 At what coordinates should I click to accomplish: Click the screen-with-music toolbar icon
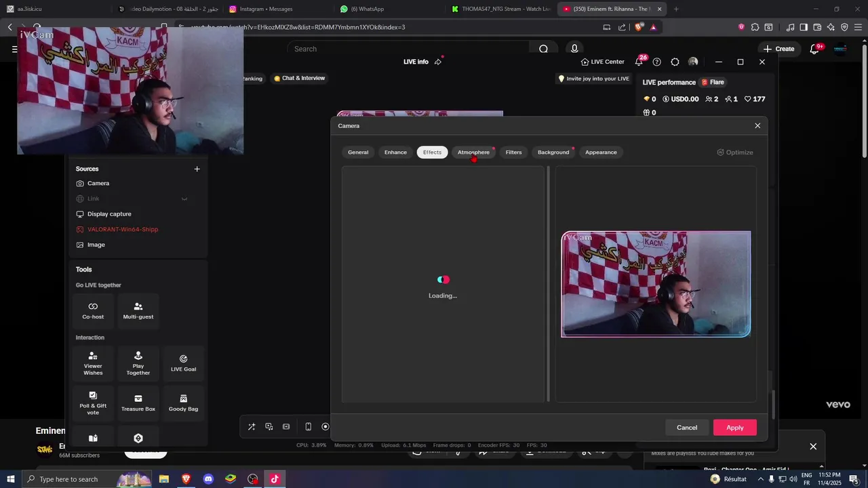click(269, 427)
